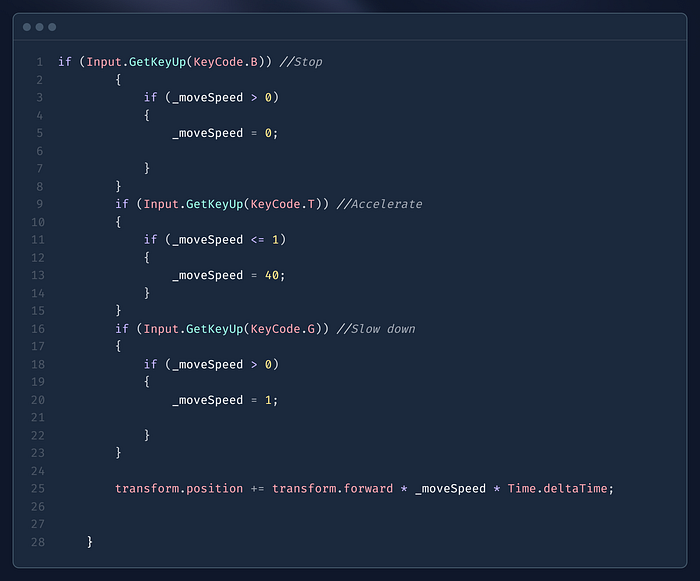Click 'if (_moveSpeed > 0)' on line 18
Viewport: 700px width, 581px height.
[x=211, y=364]
